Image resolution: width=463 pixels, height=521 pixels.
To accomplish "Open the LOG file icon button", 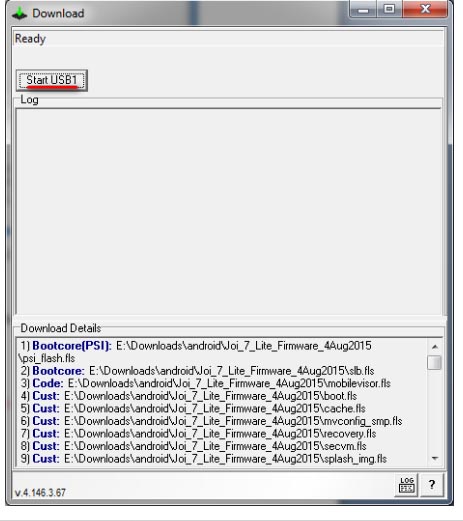I will [x=406, y=485].
